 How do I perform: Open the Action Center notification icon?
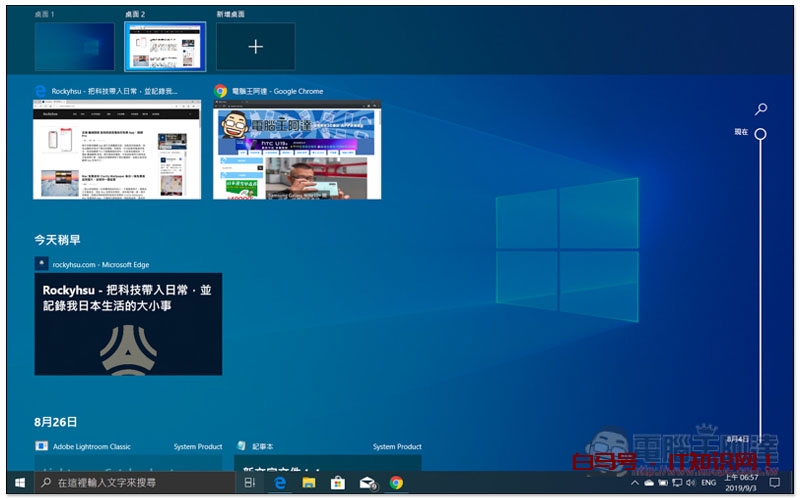point(774,483)
